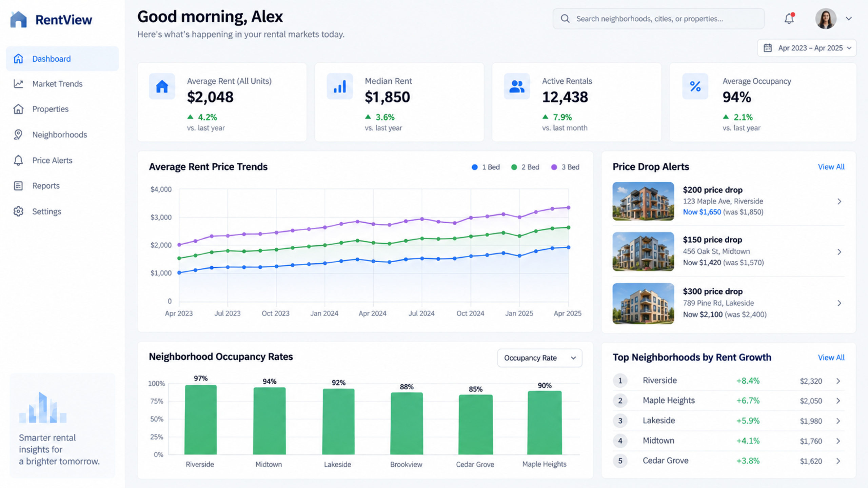
Task: Toggle the 2 Bed legend series
Action: (525, 167)
